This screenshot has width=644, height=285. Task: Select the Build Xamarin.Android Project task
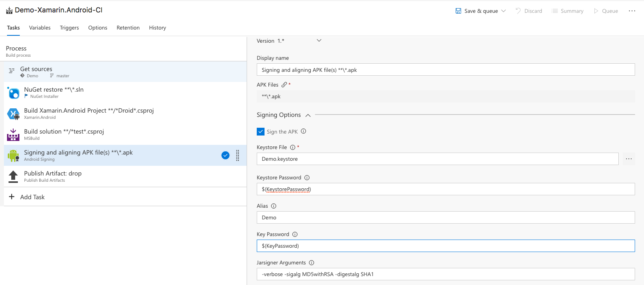tap(125, 113)
